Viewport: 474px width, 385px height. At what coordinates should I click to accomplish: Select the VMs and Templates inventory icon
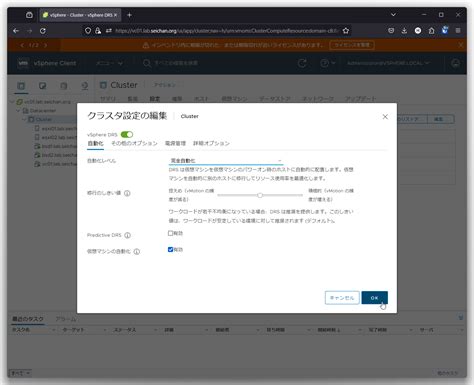coord(42,86)
